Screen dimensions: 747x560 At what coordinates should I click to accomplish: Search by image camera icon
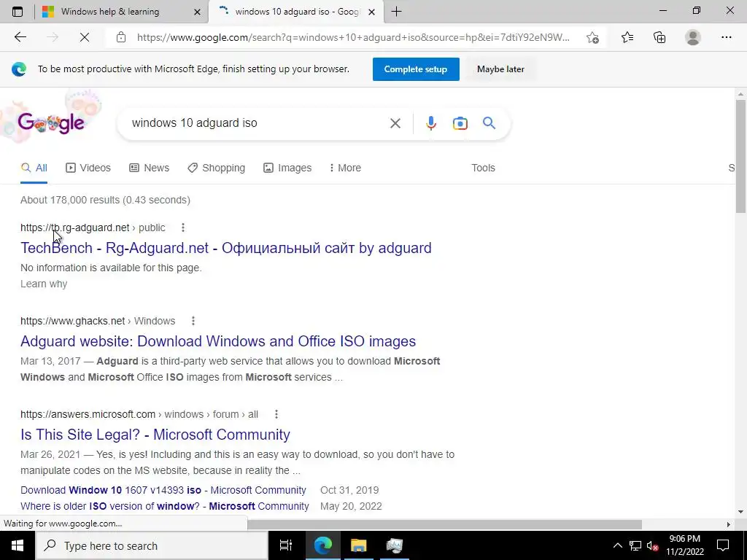(x=460, y=123)
